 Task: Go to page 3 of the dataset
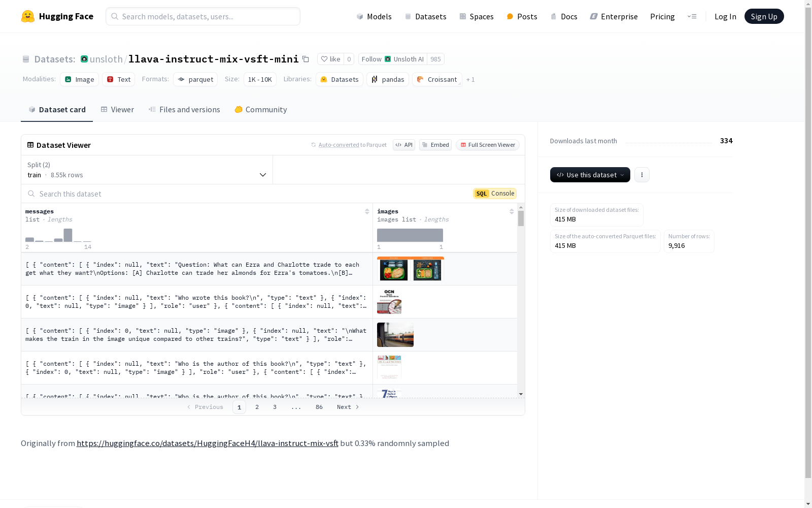point(275,407)
